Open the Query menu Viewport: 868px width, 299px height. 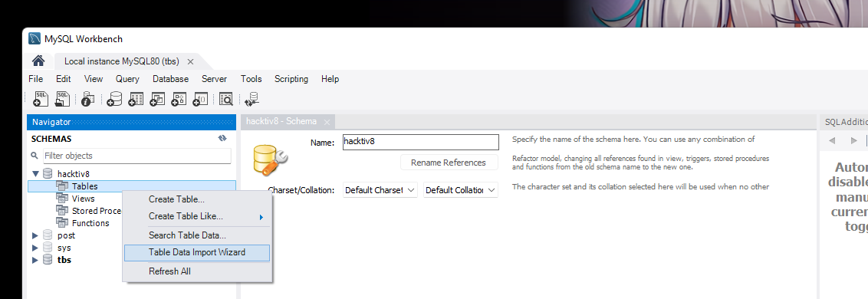click(x=127, y=79)
